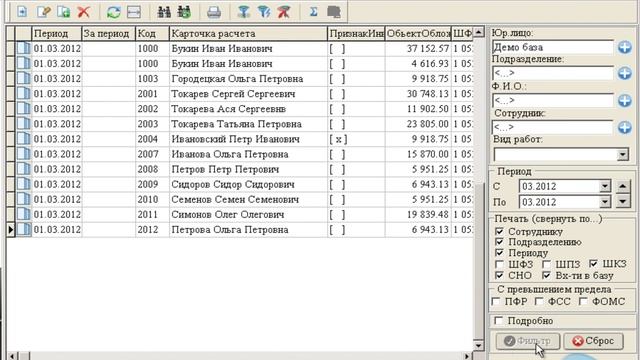Select the Иванова Ольга Петровна cell
Viewport: 640px width, 360px height.
pyautogui.click(x=248, y=154)
